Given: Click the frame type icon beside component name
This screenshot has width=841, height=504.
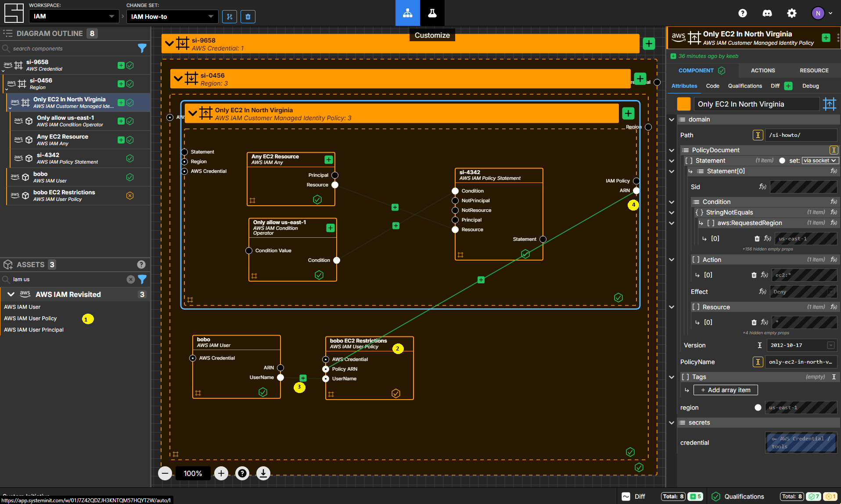Looking at the screenshot, I should (x=829, y=104).
